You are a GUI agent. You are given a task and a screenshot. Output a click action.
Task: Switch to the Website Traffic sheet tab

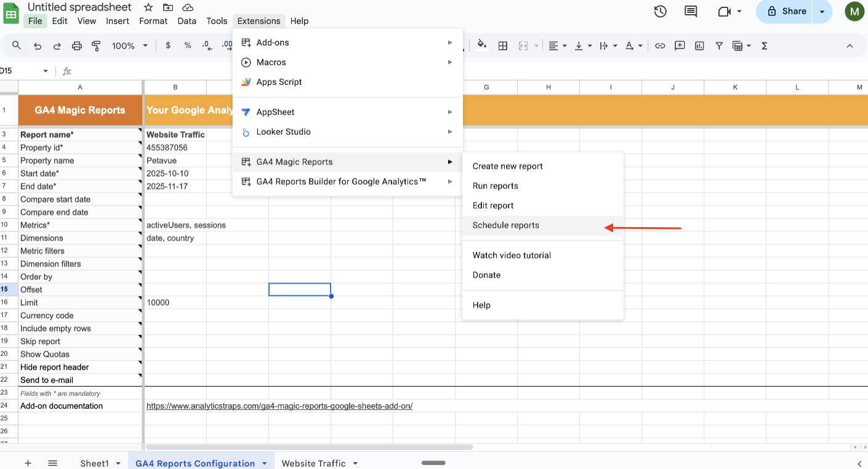pyautogui.click(x=313, y=463)
